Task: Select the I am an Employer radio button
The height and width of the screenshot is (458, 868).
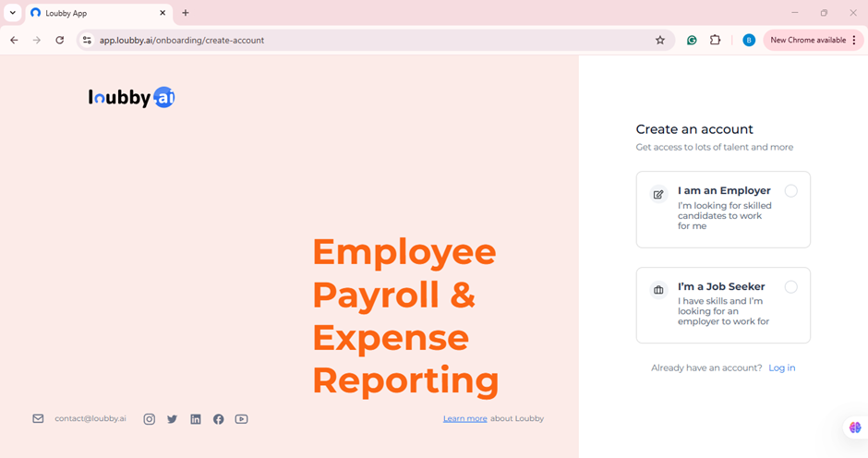Action: [791, 190]
